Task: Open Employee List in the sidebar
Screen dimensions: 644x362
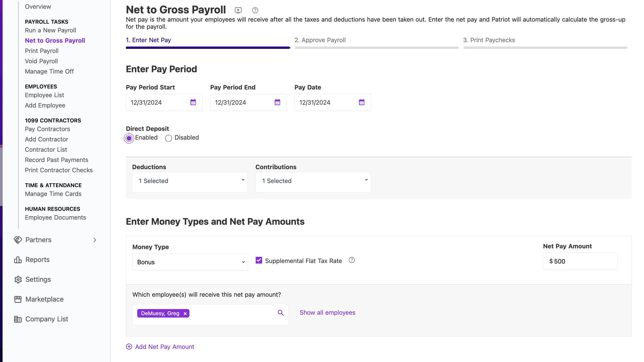Action: [x=44, y=95]
